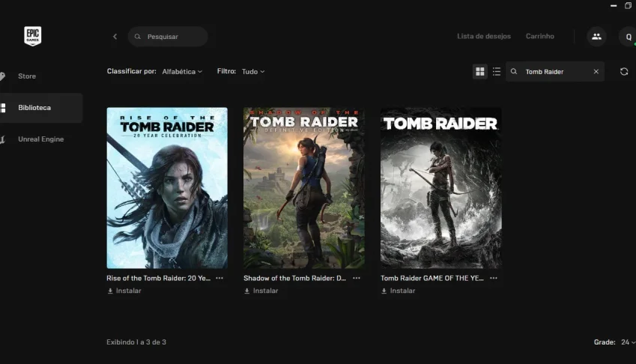The image size is (636, 364).
Task: Expand the Alfabética sort dropdown
Action: (182, 71)
